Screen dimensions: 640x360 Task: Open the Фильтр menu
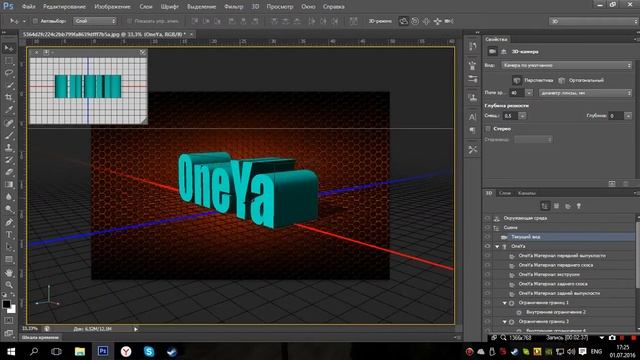[x=233, y=7]
